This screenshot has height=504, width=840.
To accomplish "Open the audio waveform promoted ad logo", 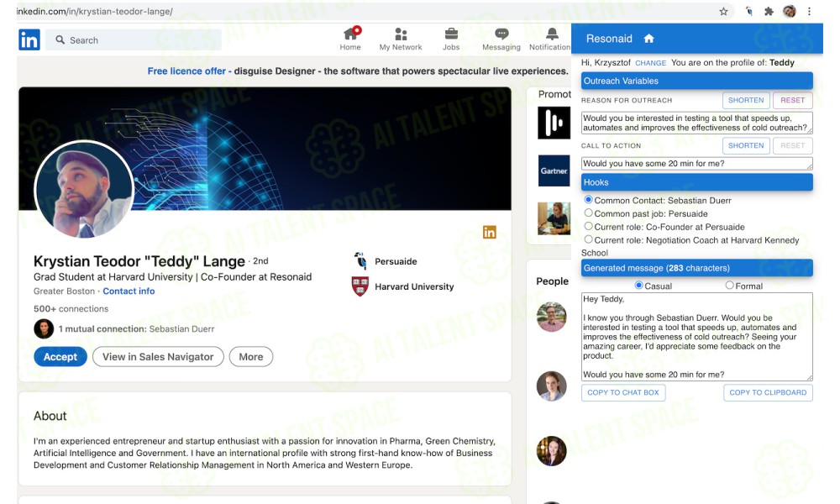I will 554,123.
